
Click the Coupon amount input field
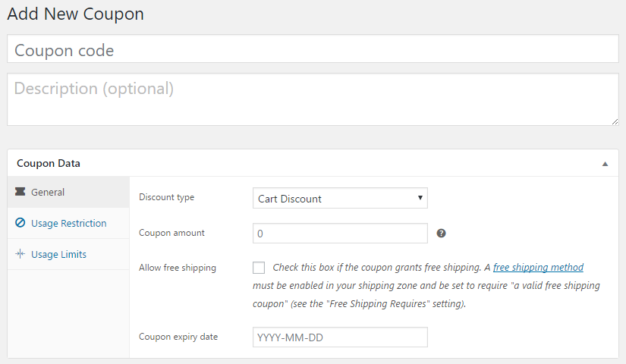[x=340, y=234]
